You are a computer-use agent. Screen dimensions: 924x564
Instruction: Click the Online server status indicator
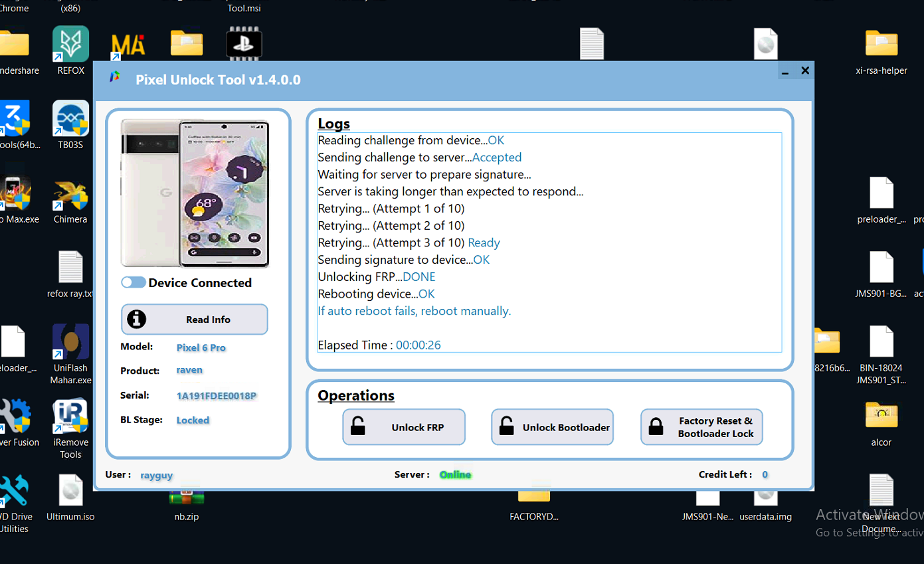click(456, 474)
